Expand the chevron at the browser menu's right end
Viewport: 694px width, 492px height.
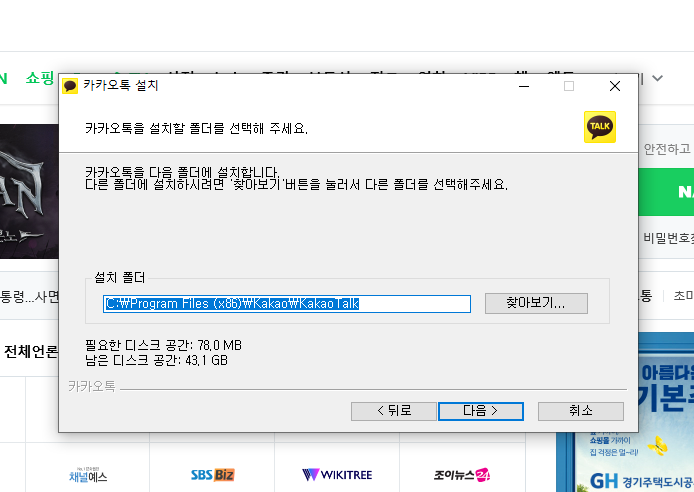point(658,78)
